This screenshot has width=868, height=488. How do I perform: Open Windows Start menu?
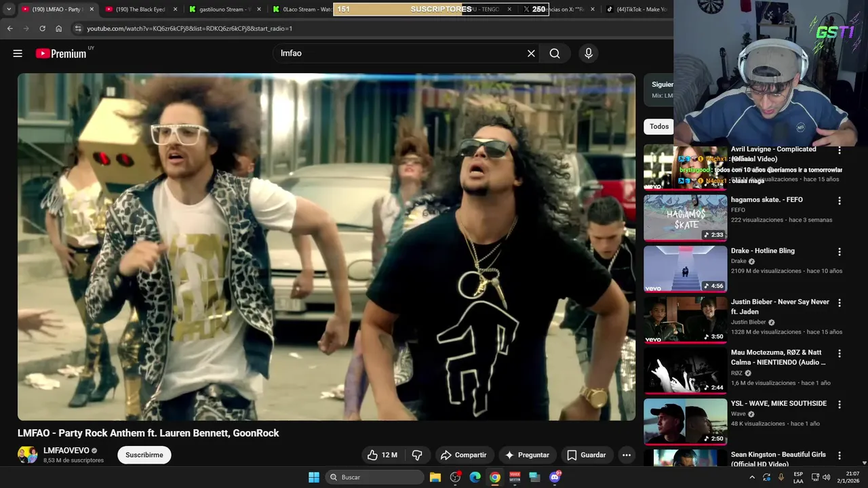point(314,477)
